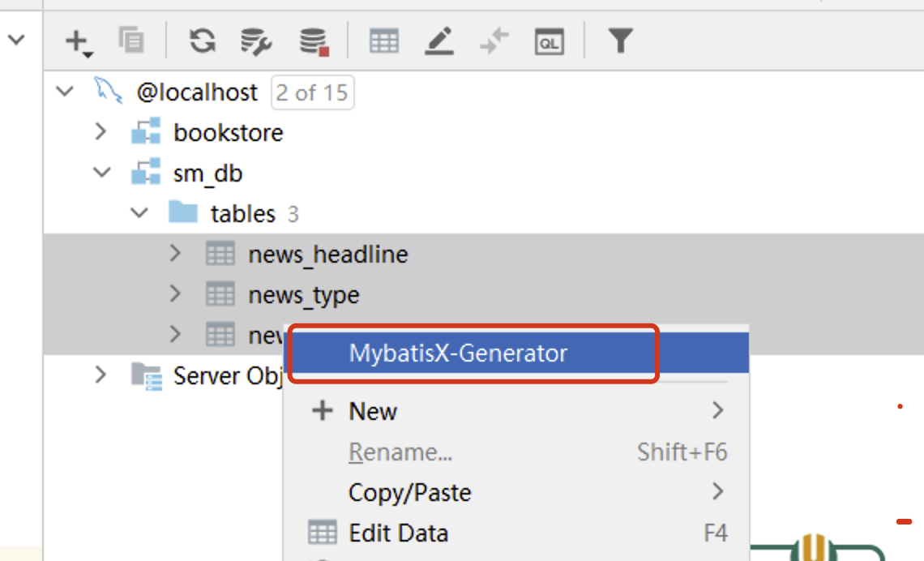Click the Edit Source pencil icon
The height and width of the screenshot is (561, 924).
438,41
